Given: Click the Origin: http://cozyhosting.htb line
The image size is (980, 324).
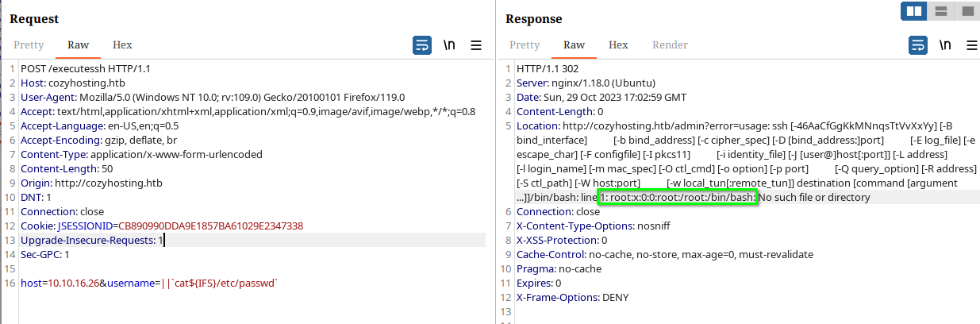Looking at the screenshot, I should click(x=91, y=183).
